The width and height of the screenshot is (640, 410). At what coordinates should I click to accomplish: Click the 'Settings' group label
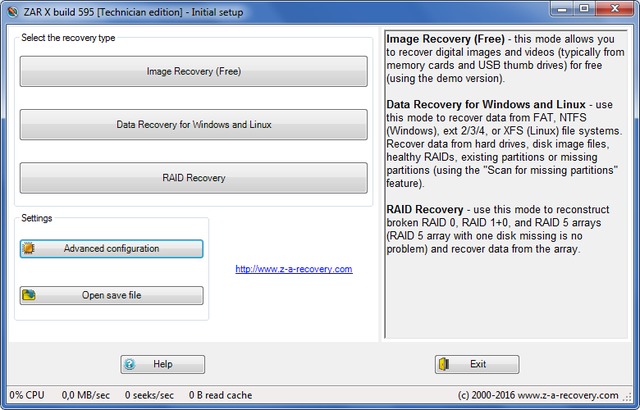37,218
